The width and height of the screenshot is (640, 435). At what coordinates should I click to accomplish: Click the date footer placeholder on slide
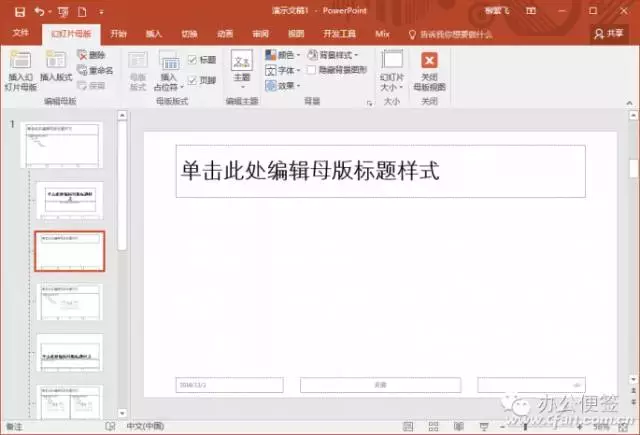pyautogui.click(x=229, y=385)
